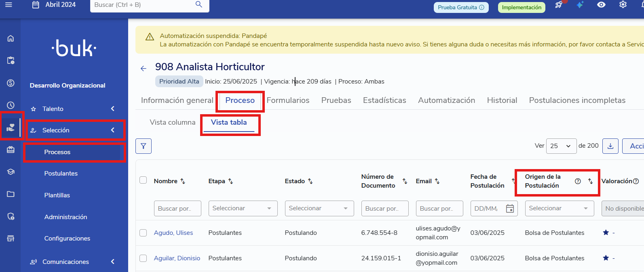Switch to Vista columna view
This screenshot has width=644, height=272.
pyautogui.click(x=173, y=122)
